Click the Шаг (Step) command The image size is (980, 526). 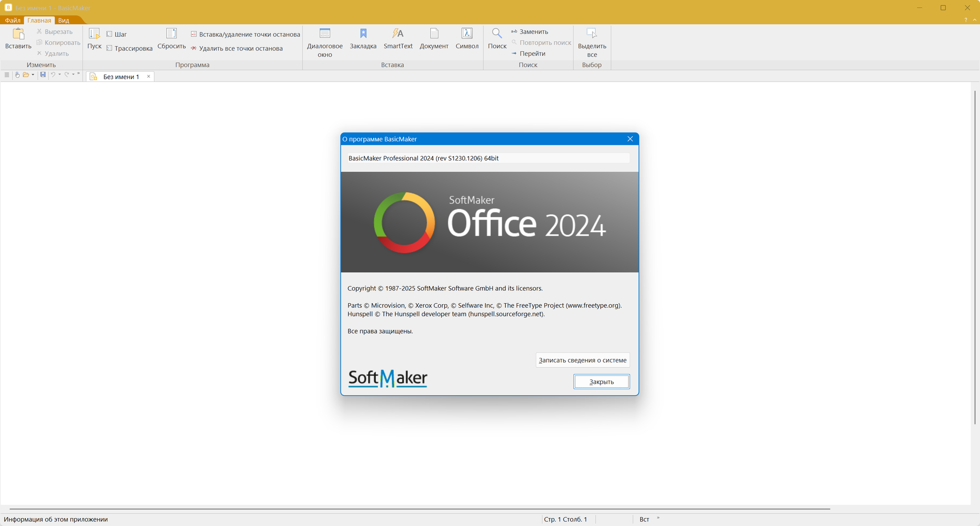point(117,34)
